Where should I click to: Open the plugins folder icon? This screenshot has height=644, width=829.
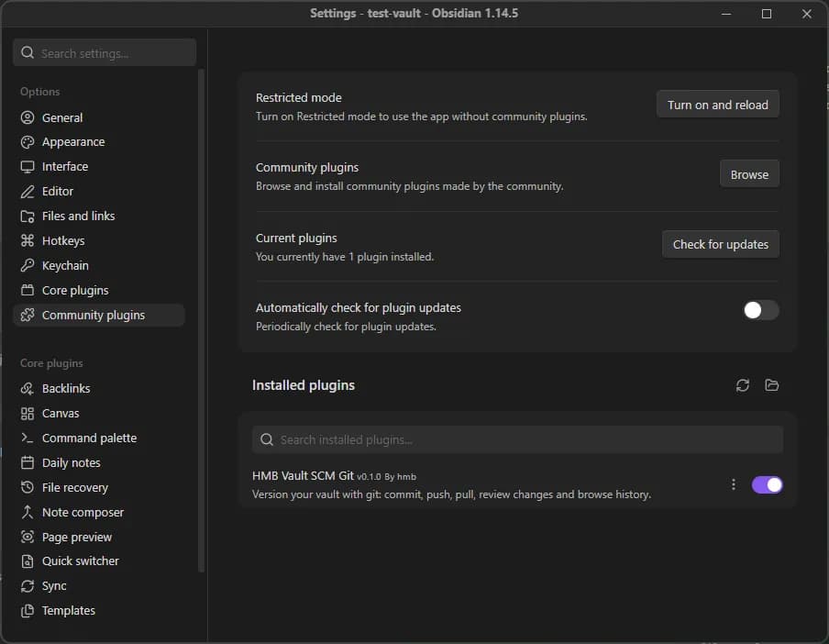771,385
